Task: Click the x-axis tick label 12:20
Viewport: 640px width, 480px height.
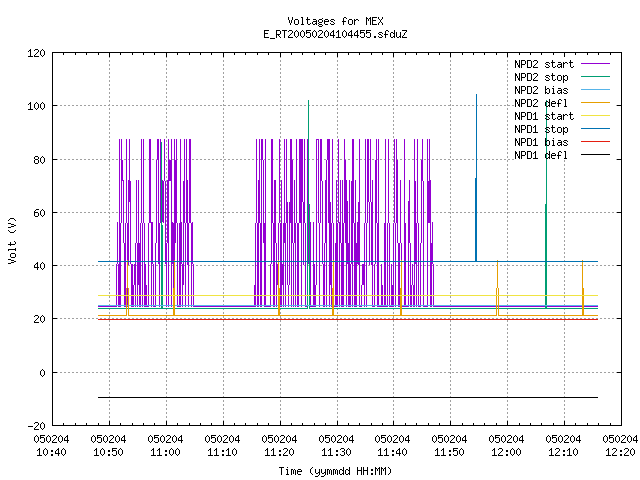Action: point(620,452)
